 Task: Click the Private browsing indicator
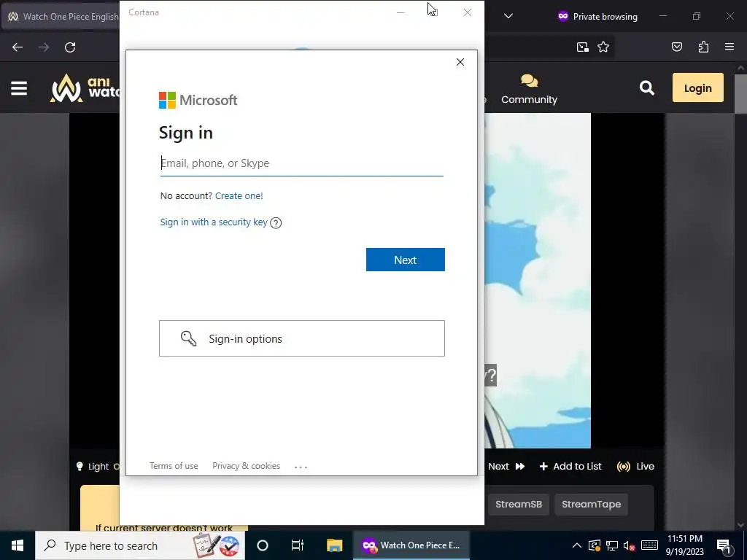[x=597, y=17]
